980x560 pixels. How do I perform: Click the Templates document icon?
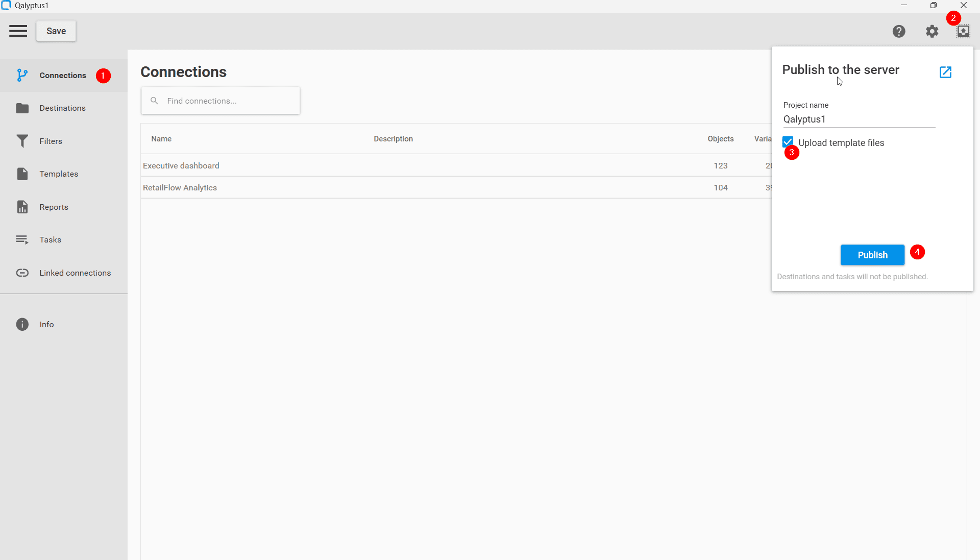22,174
